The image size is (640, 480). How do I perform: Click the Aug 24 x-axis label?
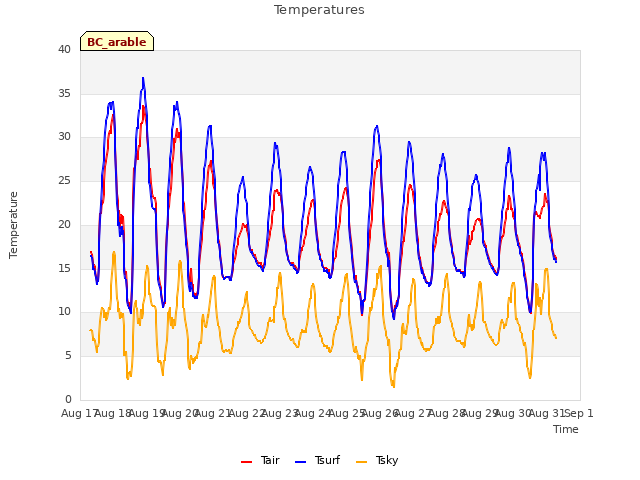(x=313, y=413)
